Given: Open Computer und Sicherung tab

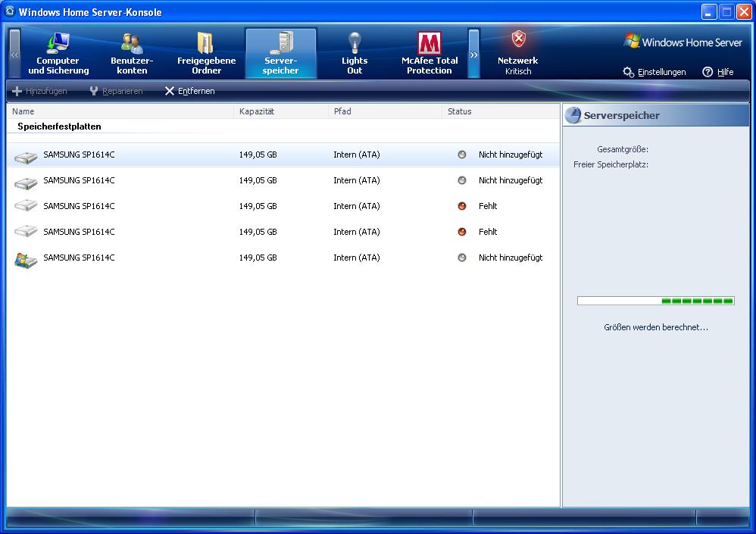Looking at the screenshot, I should coord(58,53).
